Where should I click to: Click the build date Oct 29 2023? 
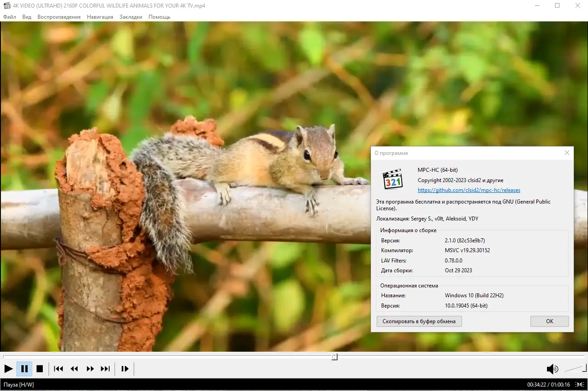[458, 270]
